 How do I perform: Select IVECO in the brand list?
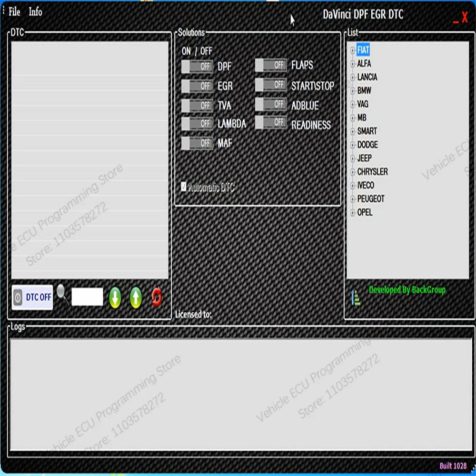[x=366, y=185]
